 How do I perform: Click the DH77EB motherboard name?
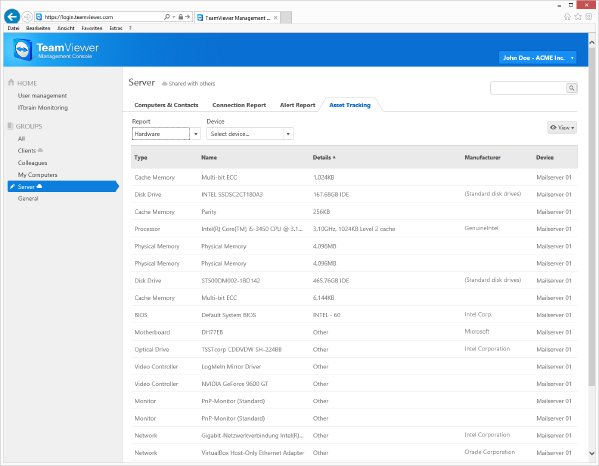point(212,332)
